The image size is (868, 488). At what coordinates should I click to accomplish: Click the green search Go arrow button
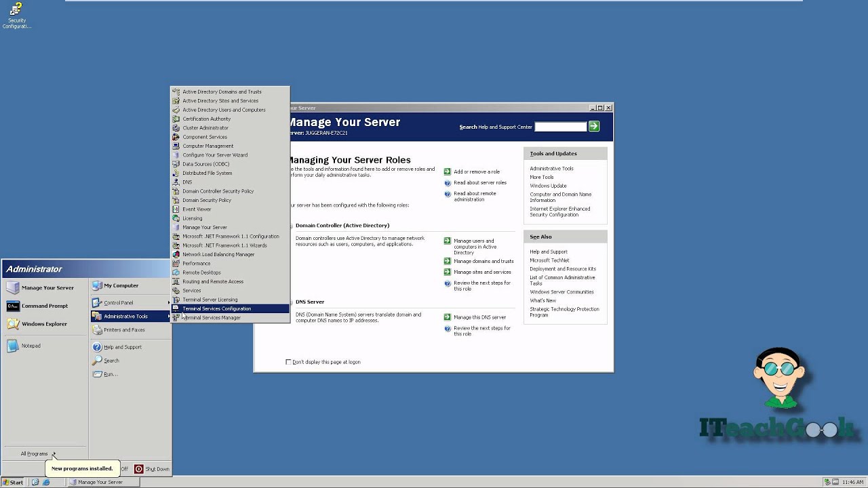594,126
